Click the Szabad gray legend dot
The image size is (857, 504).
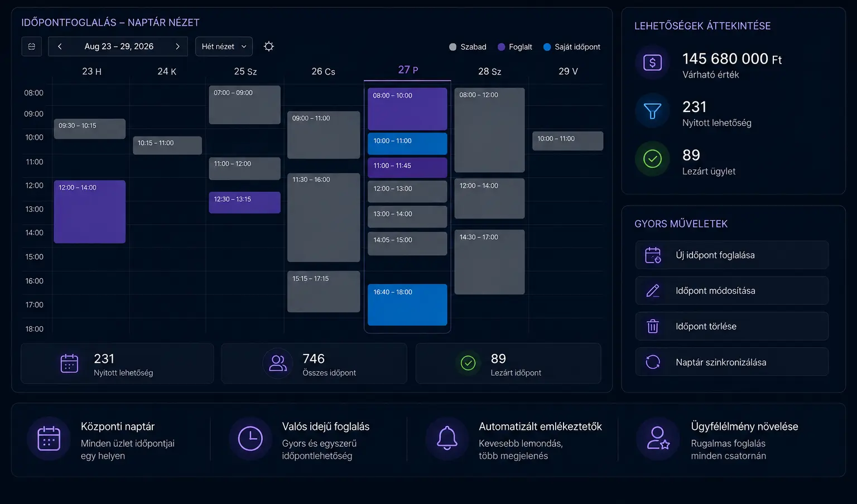tap(453, 47)
